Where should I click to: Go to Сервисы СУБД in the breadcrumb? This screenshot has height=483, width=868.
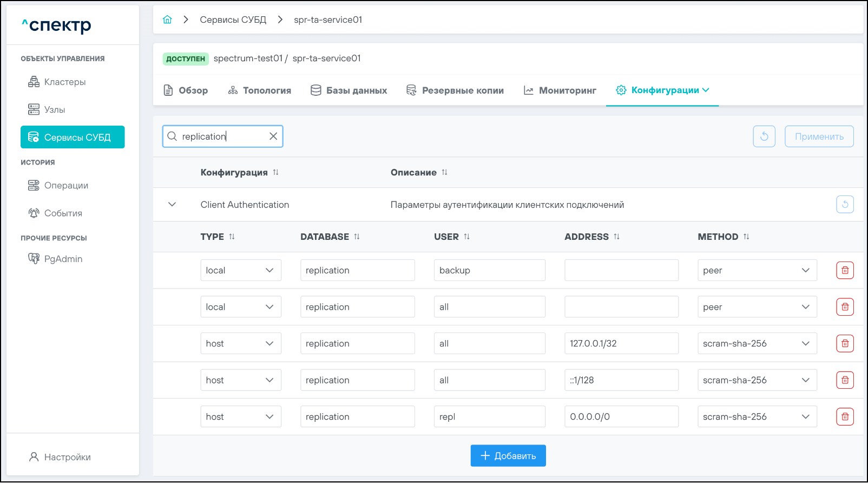(233, 19)
